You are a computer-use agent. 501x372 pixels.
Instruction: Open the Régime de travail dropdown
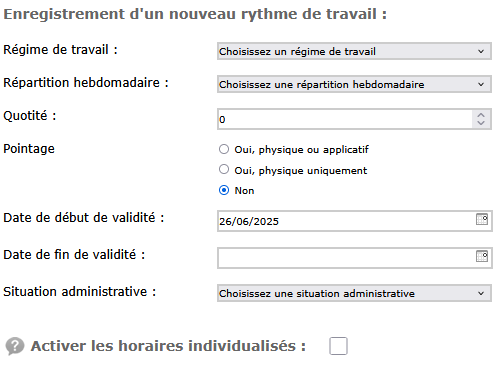pos(354,51)
